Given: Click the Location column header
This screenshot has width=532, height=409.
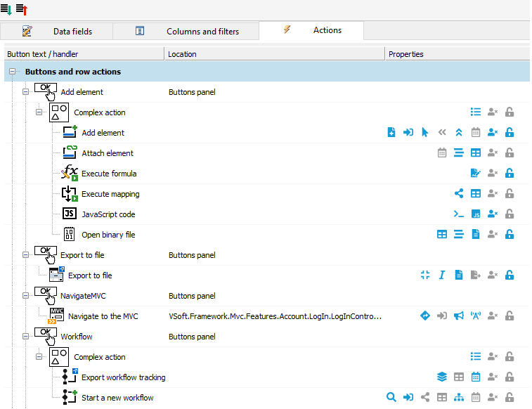Looking at the screenshot, I should coord(275,54).
